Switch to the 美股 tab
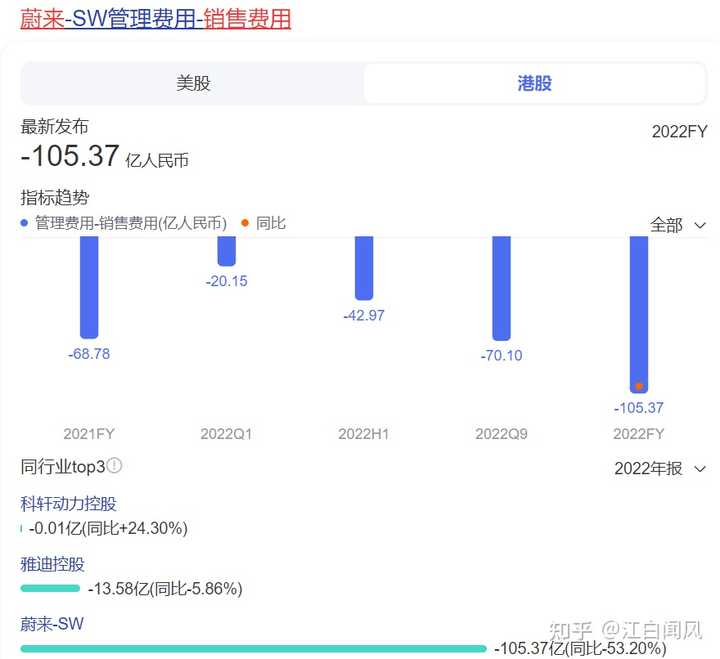 pos(193,83)
